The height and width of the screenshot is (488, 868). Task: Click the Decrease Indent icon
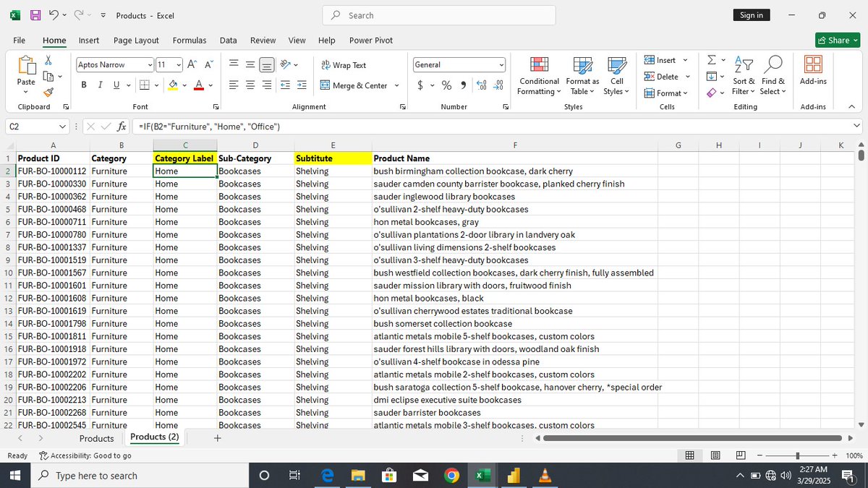tap(285, 85)
